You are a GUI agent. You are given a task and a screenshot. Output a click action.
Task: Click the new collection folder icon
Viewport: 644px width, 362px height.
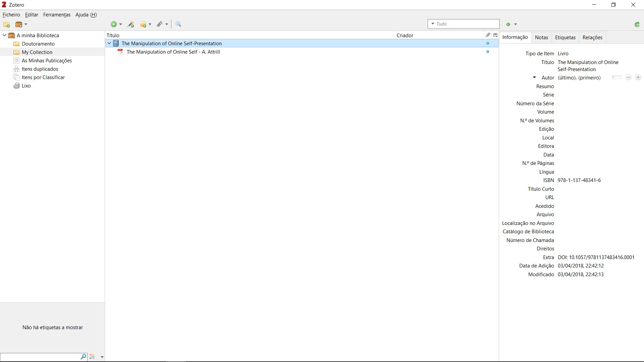(x=6, y=24)
